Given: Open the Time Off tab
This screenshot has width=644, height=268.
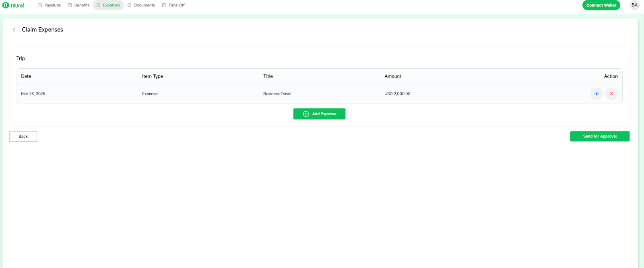Looking at the screenshot, I should click(x=173, y=5).
